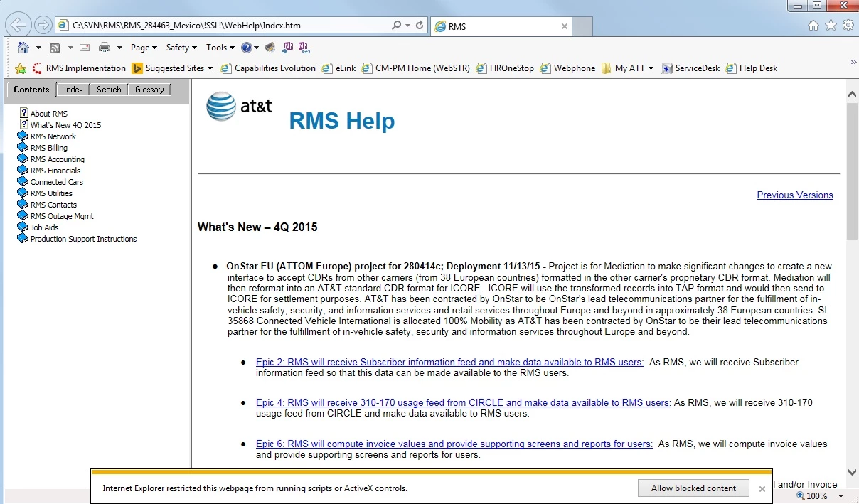Click the page icon beside About RMS
This screenshot has width=859, height=504.
tap(24, 113)
